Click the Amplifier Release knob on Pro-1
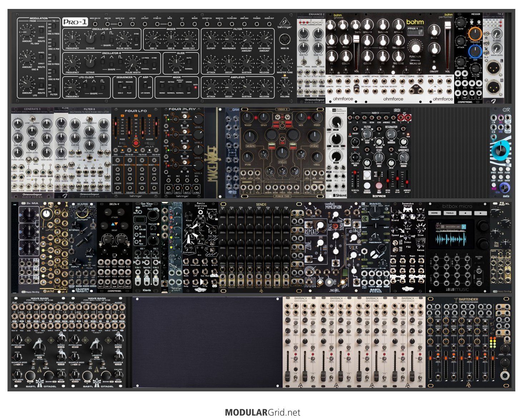 (264, 87)
